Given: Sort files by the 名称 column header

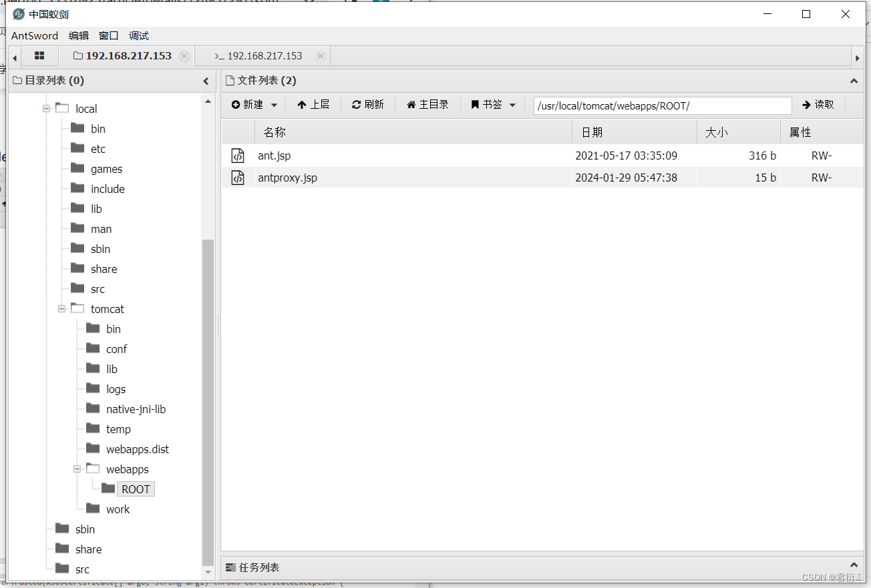Looking at the screenshot, I should pos(413,132).
